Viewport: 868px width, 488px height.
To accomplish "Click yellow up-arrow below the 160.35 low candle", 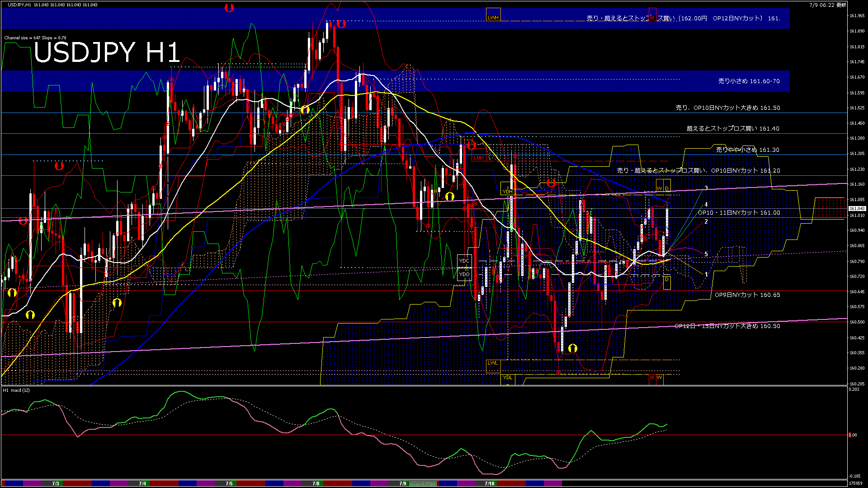I will point(573,348).
